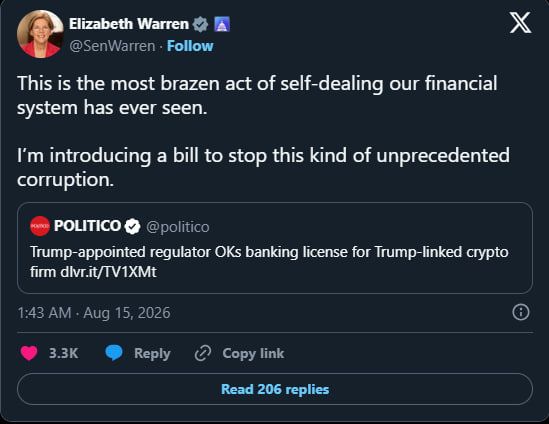Click the blue verified badge beside Elizabeth Warren
The height and width of the screenshot is (424, 549).
[x=201, y=24]
